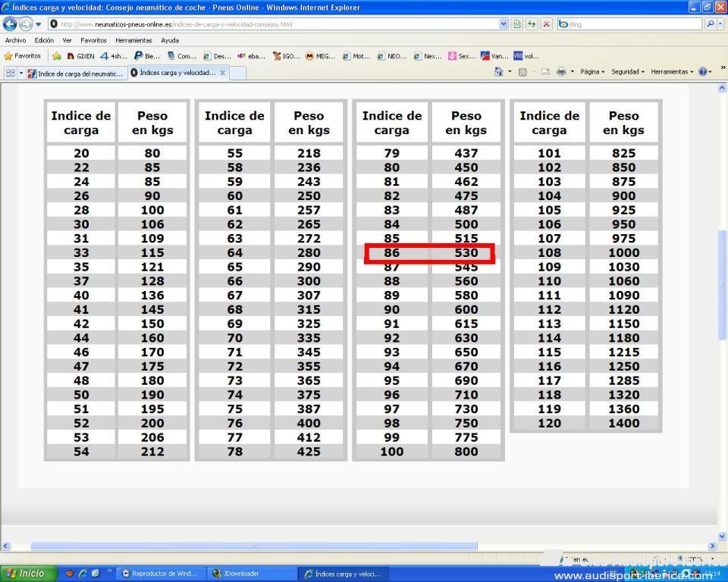The width and height of the screenshot is (728, 582).
Task: Open the GIXEN favorites bar link
Action: point(81,56)
